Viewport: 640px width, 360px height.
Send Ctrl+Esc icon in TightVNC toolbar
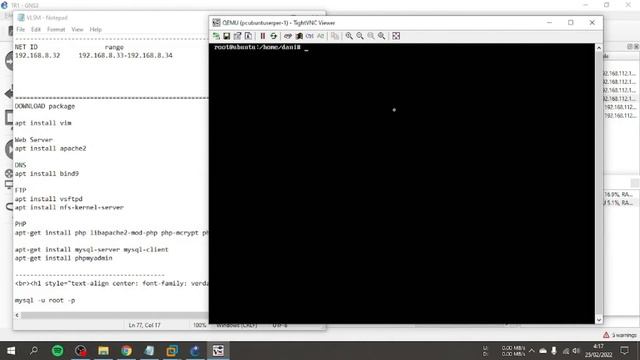[299, 36]
